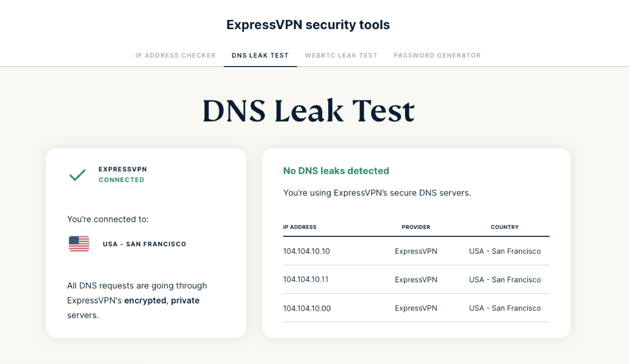
Task: Click the secure DNS servers sentence
Action: [377, 193]
